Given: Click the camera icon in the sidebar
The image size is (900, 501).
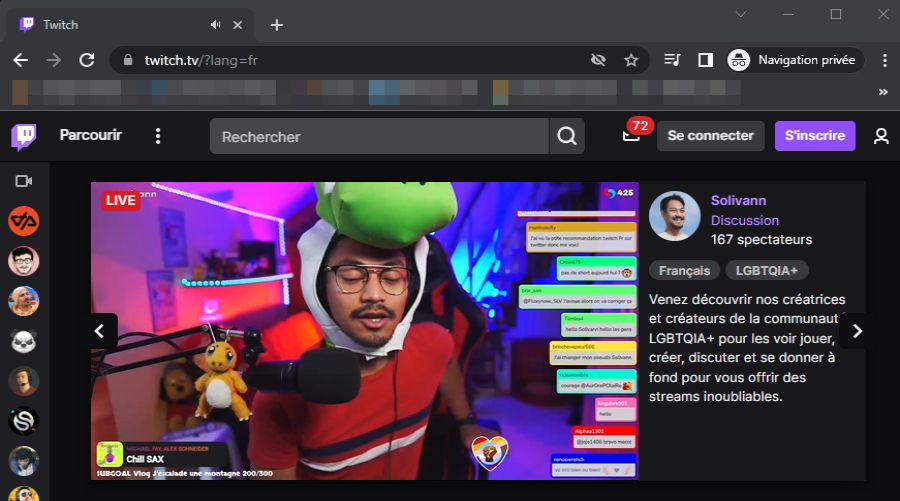Looking at the screenshot, I should 24,181.
